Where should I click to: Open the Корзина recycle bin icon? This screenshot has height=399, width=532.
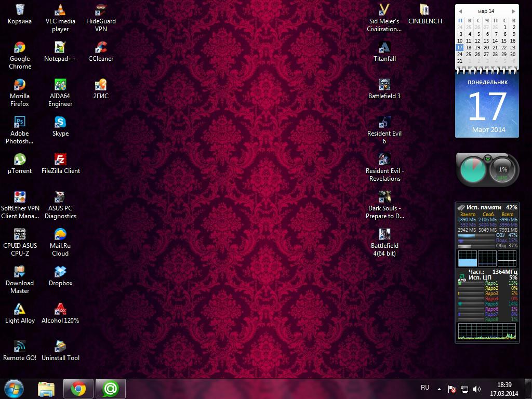20,14
